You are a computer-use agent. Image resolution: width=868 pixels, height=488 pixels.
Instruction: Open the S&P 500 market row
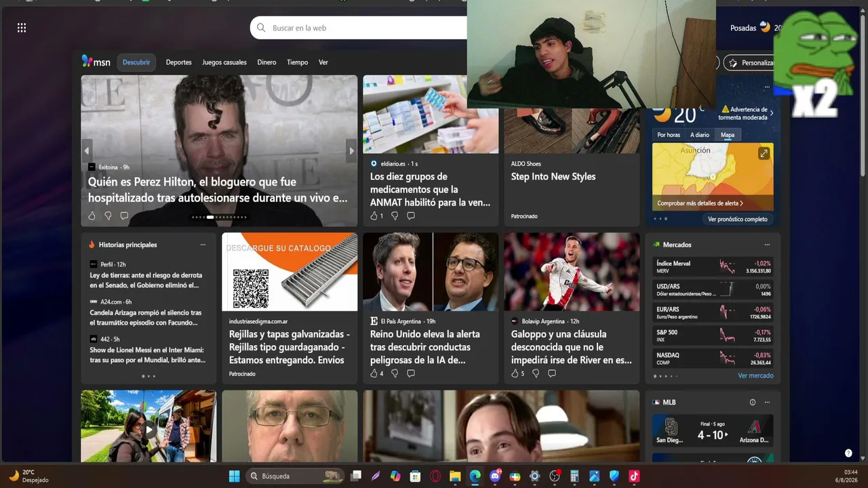713,335
